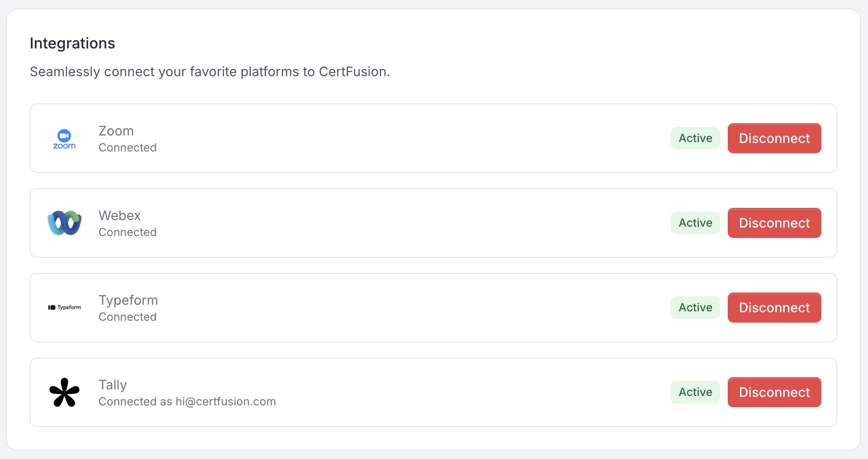Click the Integrations heading

[x=72, y=43]
